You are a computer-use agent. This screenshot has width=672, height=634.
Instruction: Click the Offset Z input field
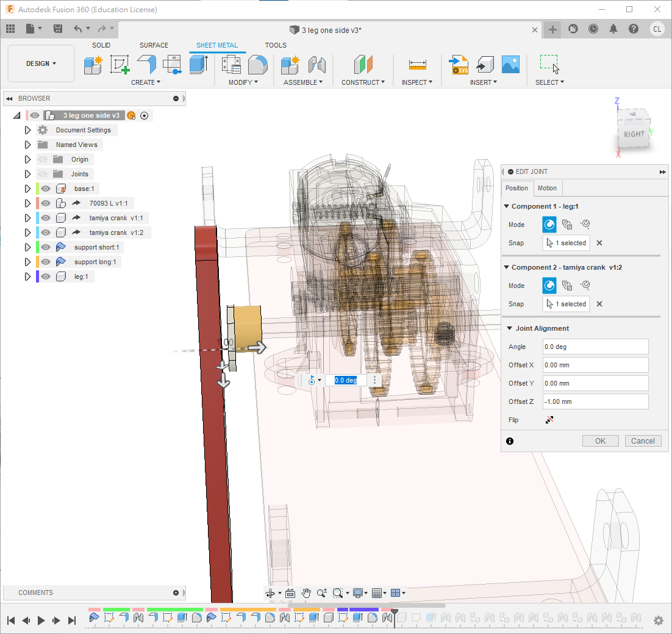pos(595,402)
